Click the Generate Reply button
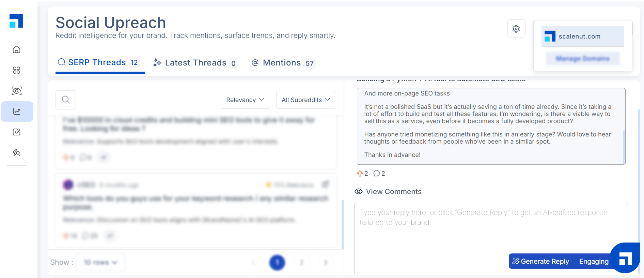The image size is (644, 278). coord(541,261)
